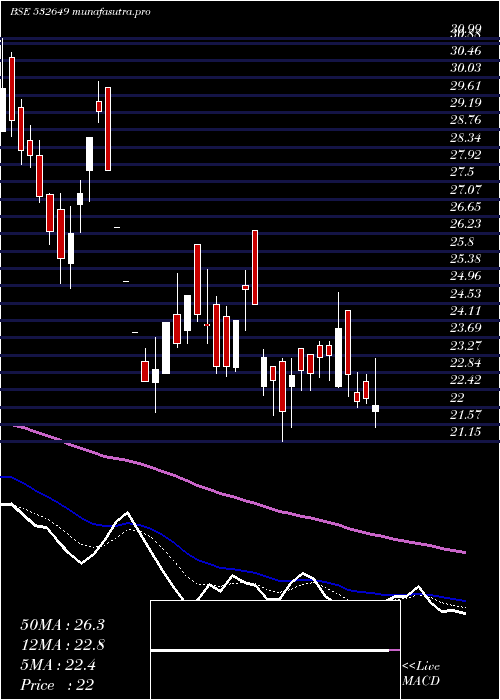The width and height of the screenshot is (500, 700).
Task: Click the <<Live MACD label
Action: [x=421, y=674]
